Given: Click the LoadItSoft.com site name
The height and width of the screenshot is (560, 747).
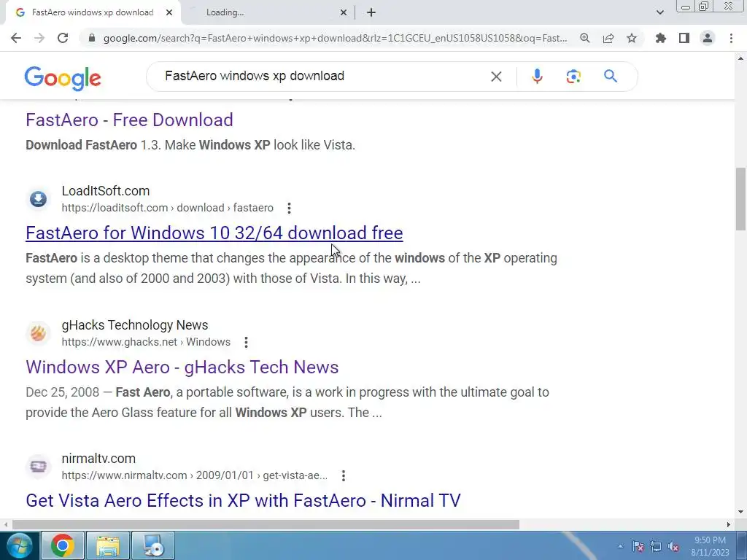Looking at the screenshot, I should [106, 191].
